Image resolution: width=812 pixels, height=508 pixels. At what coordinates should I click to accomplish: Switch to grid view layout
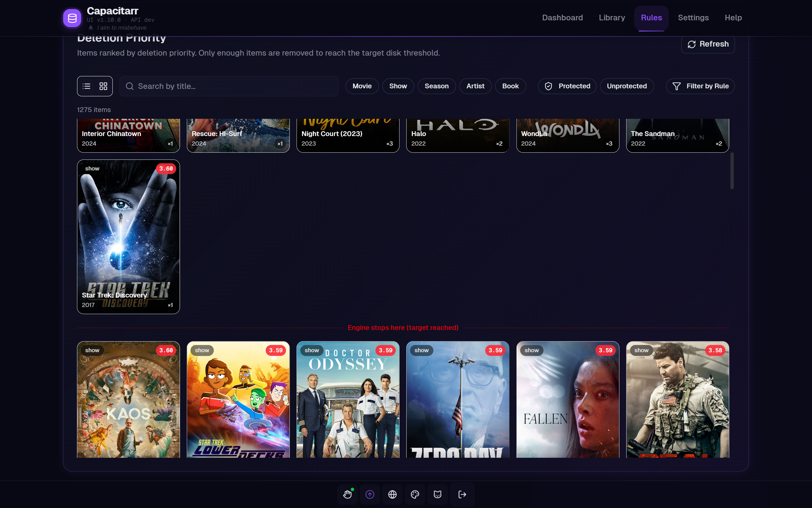tap(103, 86)
